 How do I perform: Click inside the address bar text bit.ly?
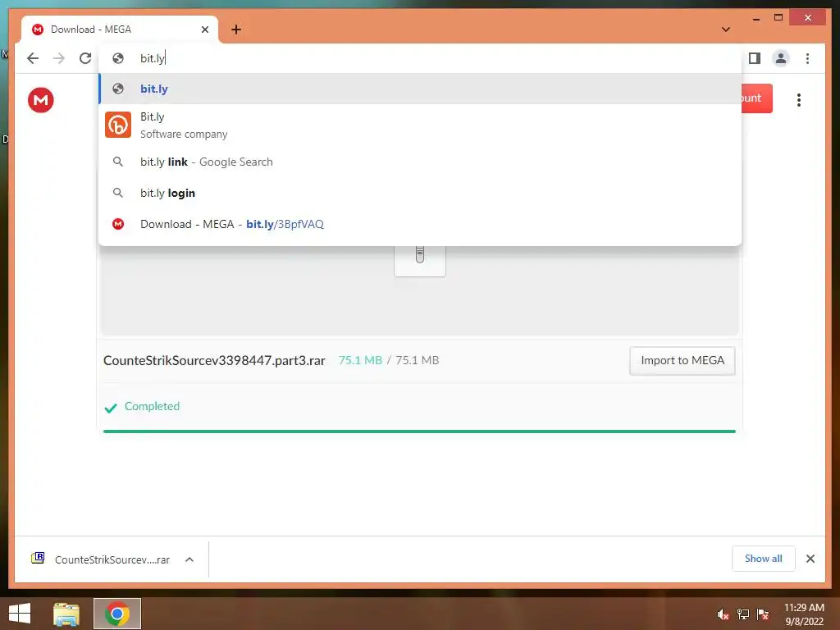pos(153,58)
